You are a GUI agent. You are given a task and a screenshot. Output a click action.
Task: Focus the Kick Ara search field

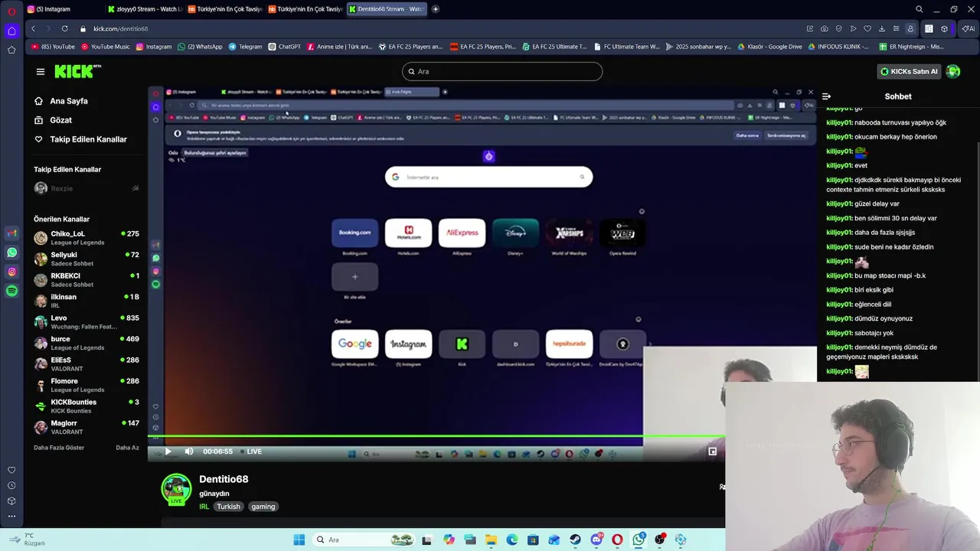502,71
